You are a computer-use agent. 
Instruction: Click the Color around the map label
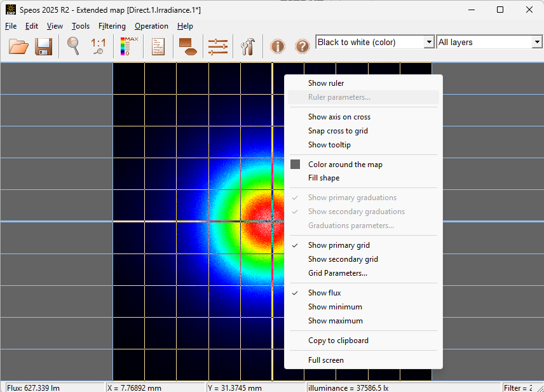(345, 165)
